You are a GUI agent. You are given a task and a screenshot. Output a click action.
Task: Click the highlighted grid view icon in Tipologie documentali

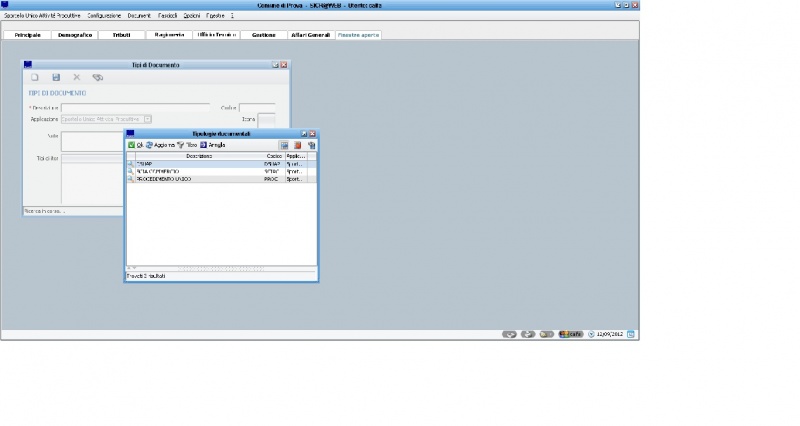tap(284, 145)
